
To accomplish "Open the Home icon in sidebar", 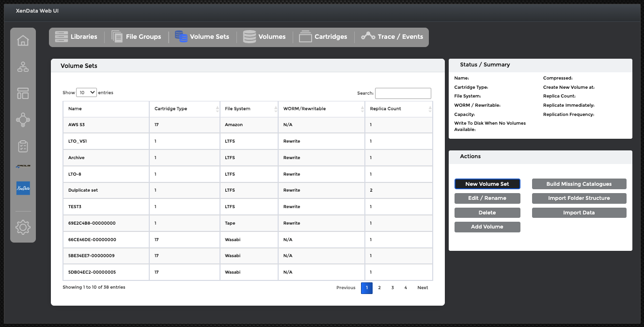I will 23,41.
